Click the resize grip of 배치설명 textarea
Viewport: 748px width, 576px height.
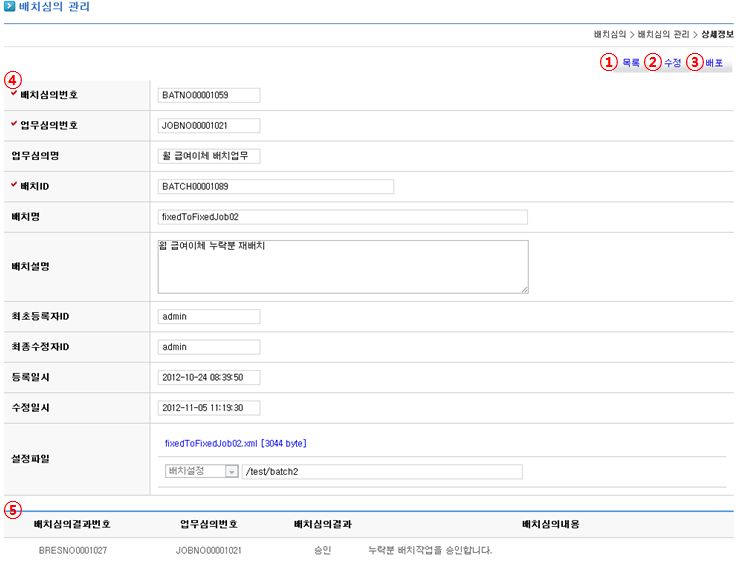pyautogui.click(x=524, y=290)
